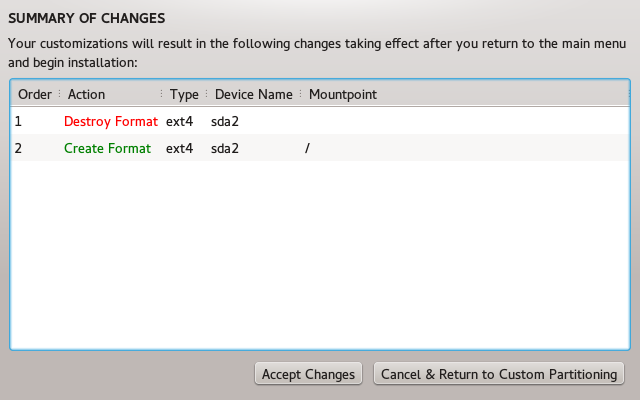640x400 pixels.
Task: Click order number 2 in the list
Action: click(x=18, y=148)
